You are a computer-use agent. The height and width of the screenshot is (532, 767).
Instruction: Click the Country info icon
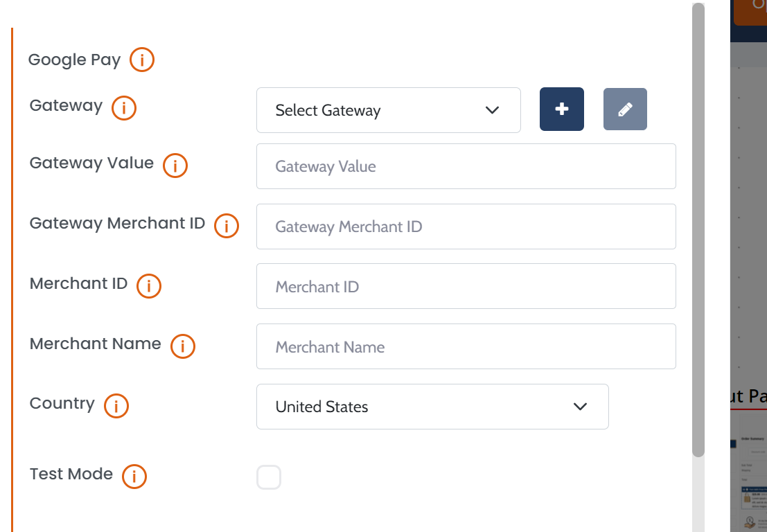point(116,406)
